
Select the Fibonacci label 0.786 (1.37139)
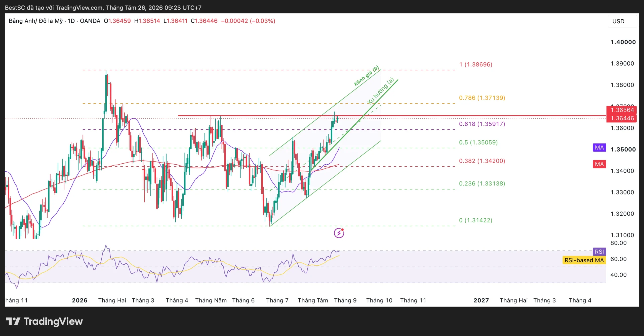pos(482,98)
